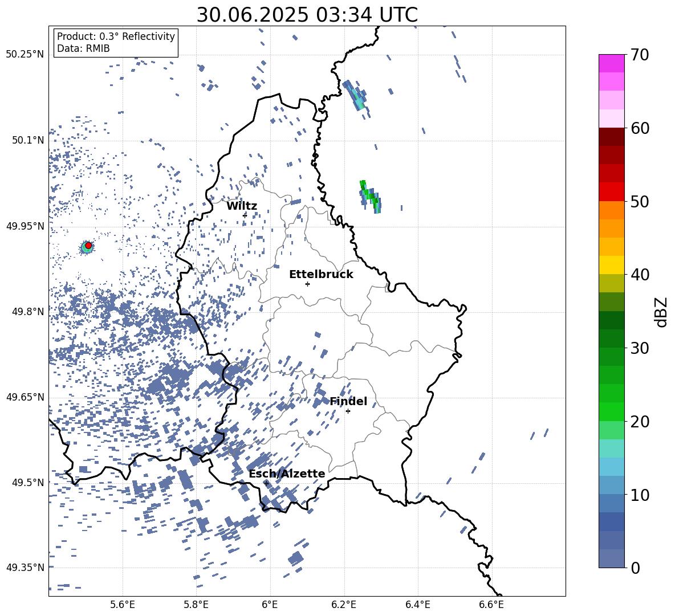Click the 49.65°N latitude label

click(x=25, y=397)
